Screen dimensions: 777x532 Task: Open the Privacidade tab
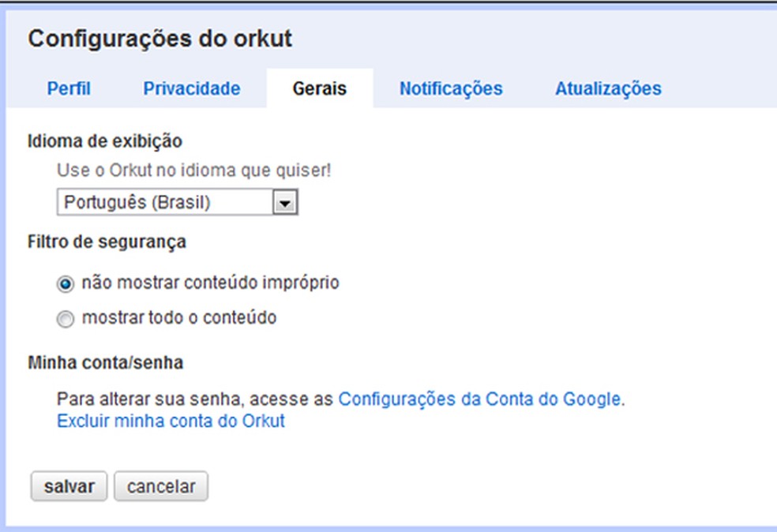point(192,88)
